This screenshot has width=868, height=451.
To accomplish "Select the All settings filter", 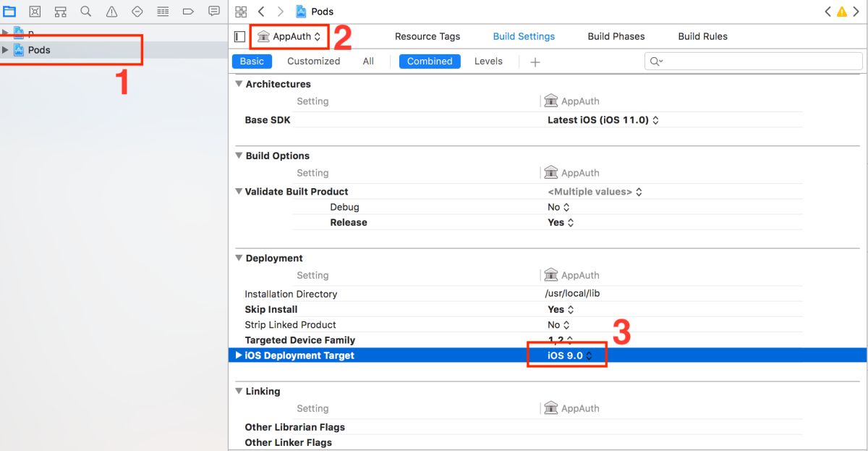I will [368, 62].
